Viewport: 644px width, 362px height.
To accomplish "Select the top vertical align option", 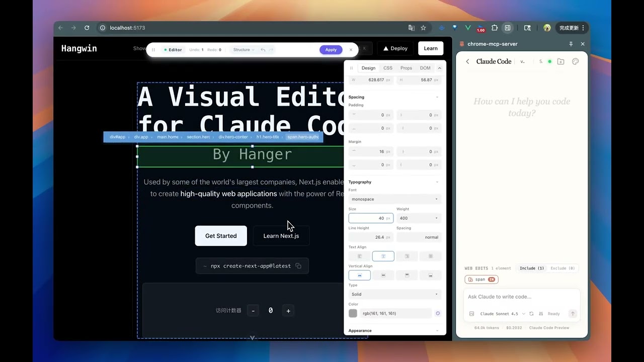I will [359, 275].
